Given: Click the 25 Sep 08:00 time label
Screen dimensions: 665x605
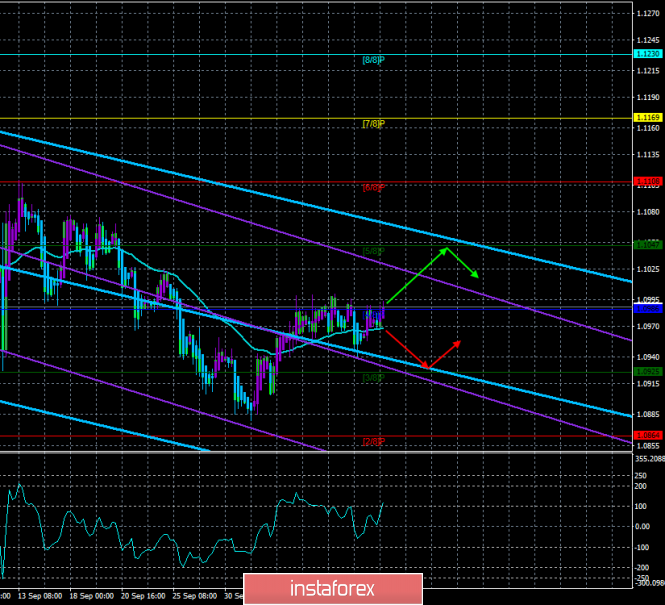Looking at the screenshot, I should coord(195,593).
